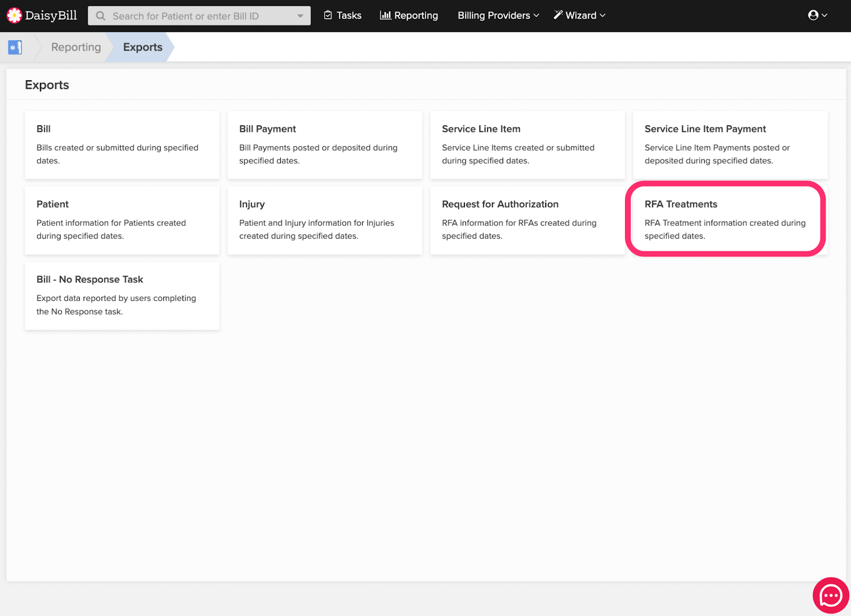Viewport: 851px width, 616px height.
Task: Expand the Wizard menu
Action: [579, 15]
